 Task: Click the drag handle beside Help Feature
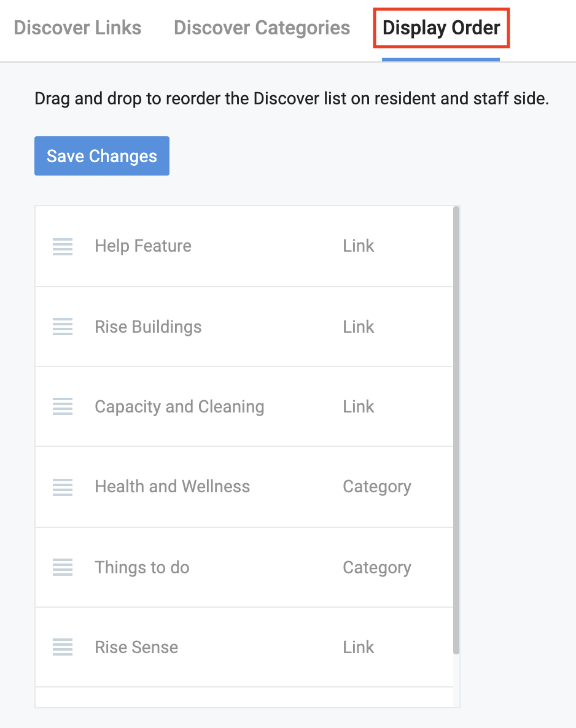[x=63, y=247]
